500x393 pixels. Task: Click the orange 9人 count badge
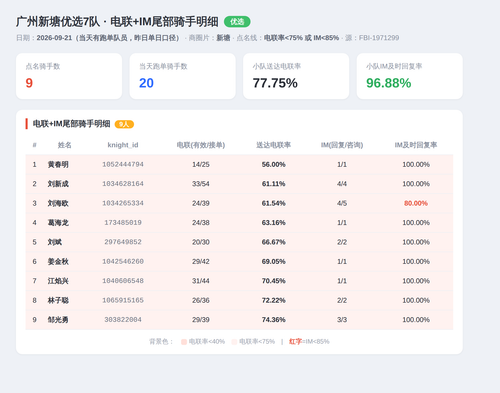point(124,124)
